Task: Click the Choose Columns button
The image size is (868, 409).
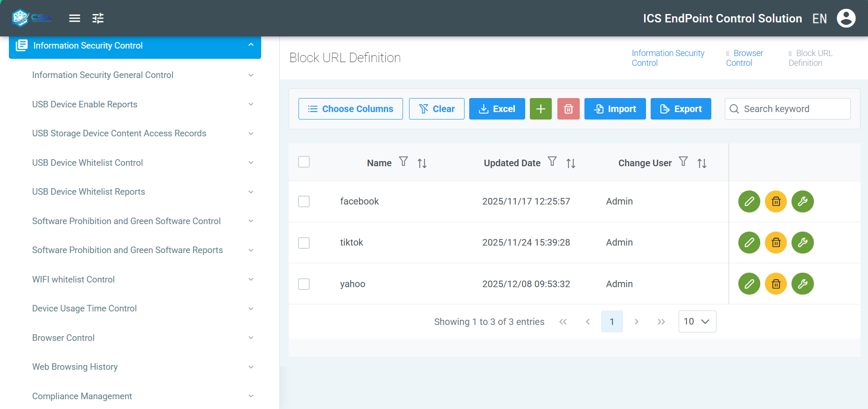Action: tap(350, 109)
